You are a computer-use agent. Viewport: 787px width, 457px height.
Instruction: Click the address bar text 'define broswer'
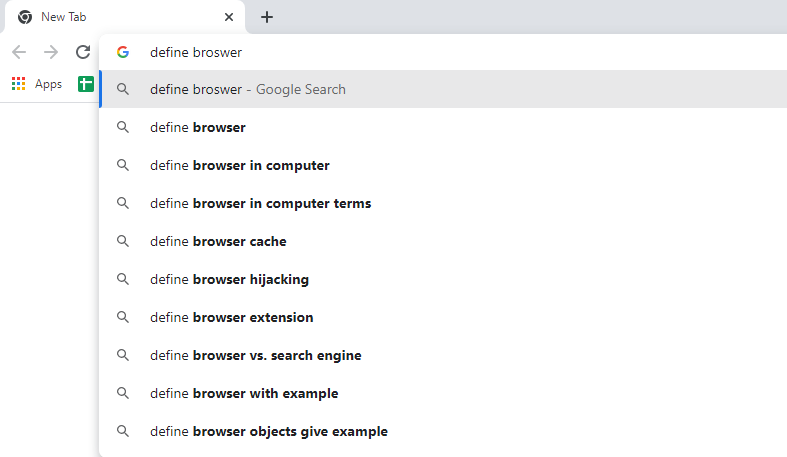[x=196, y=52]
